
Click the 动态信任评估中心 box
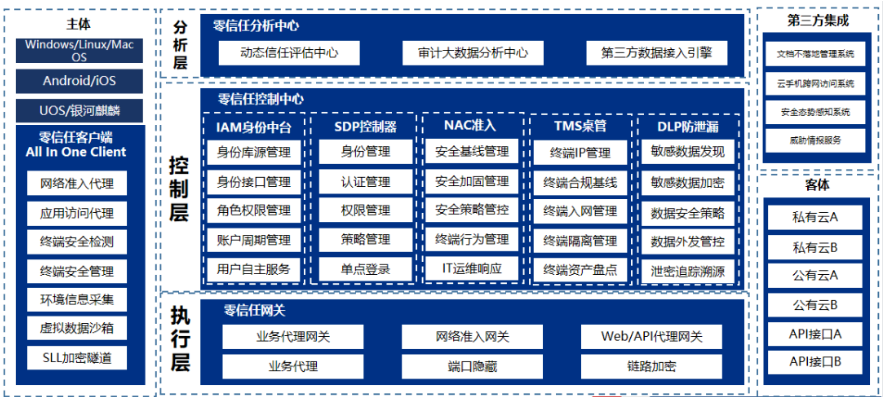click(289, 53)
